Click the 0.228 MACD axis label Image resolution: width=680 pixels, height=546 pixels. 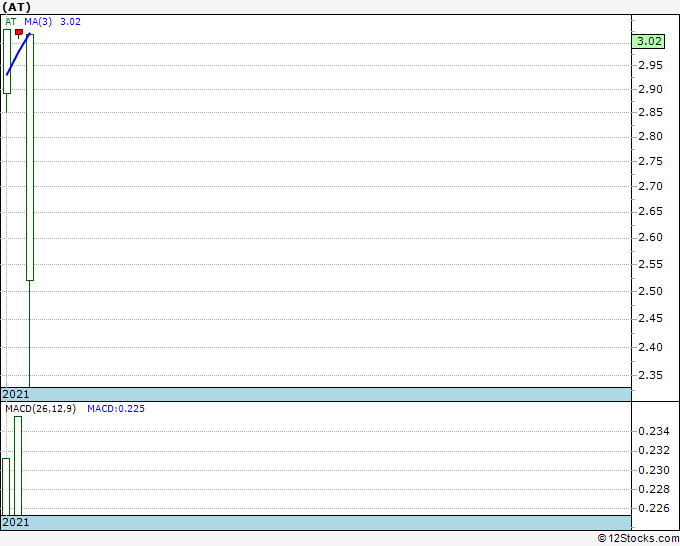point(654,489)
